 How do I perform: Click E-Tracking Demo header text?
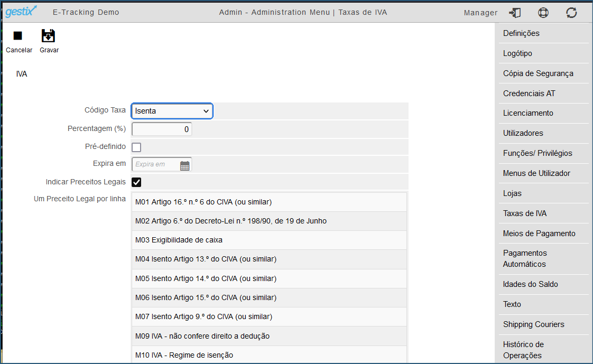coord(86,12)
